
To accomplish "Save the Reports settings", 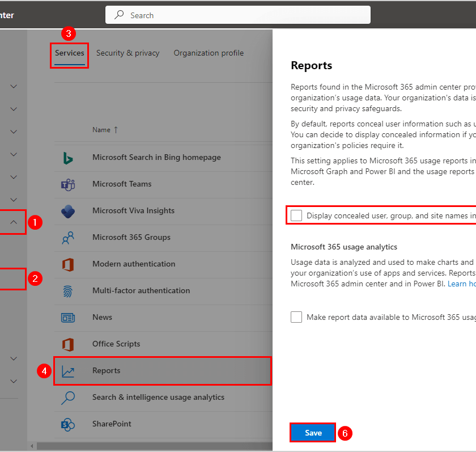I will (x=313, y=433).
